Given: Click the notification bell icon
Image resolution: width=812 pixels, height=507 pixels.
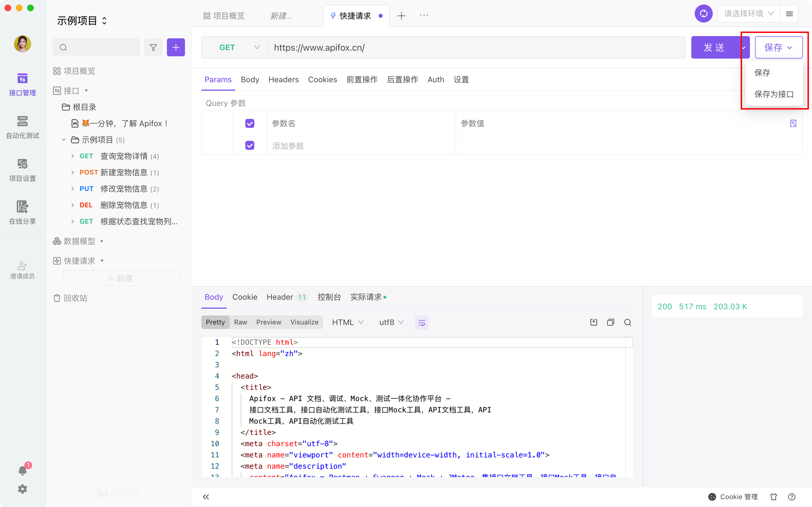Looking at the screenshot, I should coord(23,470).
